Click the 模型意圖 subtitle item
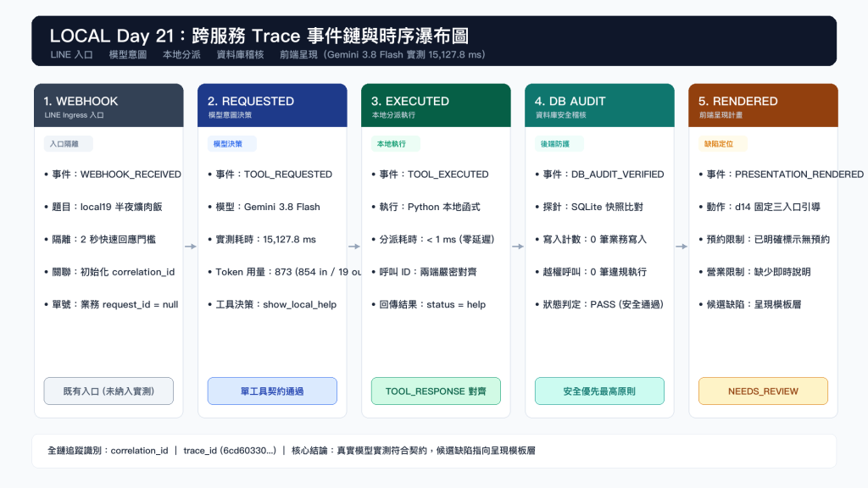The image size is (868, 488). 128,55
